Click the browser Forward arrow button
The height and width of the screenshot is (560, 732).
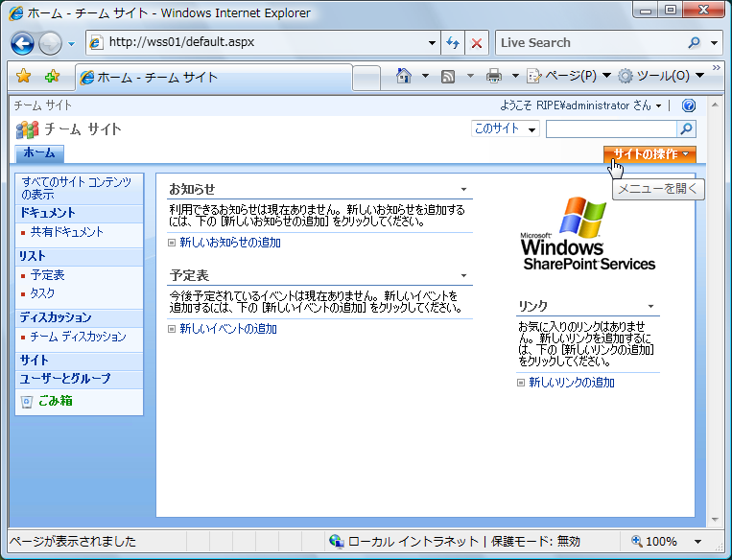(x=50, y=43)
